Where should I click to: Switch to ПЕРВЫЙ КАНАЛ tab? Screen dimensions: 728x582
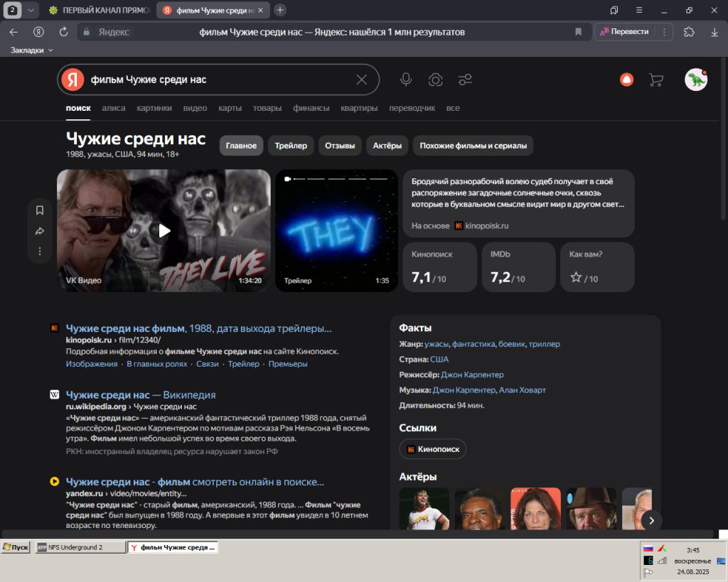point(99,10)
